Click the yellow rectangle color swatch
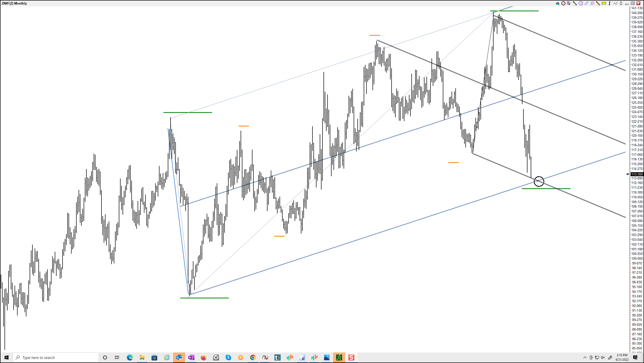The image size is (644, 363). click(x=604, y=3)
